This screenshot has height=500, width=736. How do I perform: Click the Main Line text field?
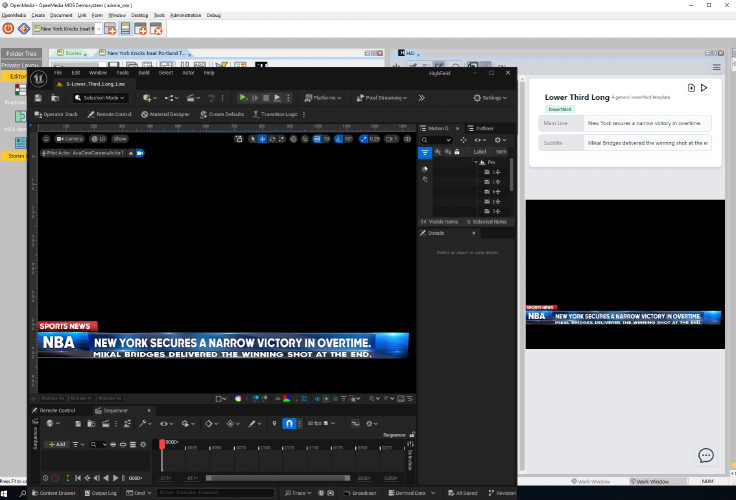coord(647,123)
